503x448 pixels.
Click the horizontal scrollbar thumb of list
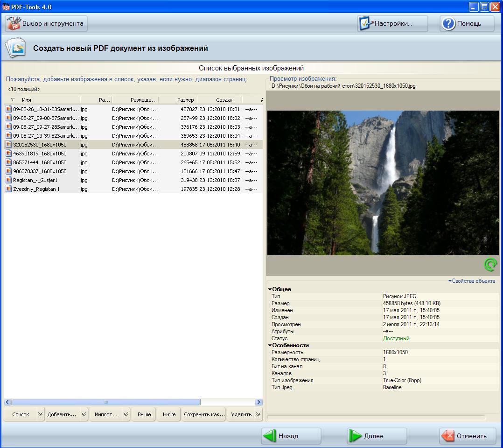[x=106, y=402]
